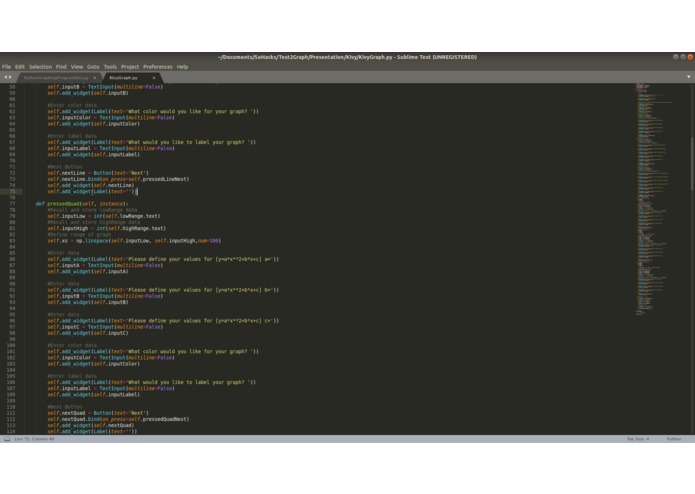This screenshot has width=695, height=494.
Task: Click the 'self.nextLine.bind(on_press=self.pressedLineNext)' line
Action: tap(118, 179)
